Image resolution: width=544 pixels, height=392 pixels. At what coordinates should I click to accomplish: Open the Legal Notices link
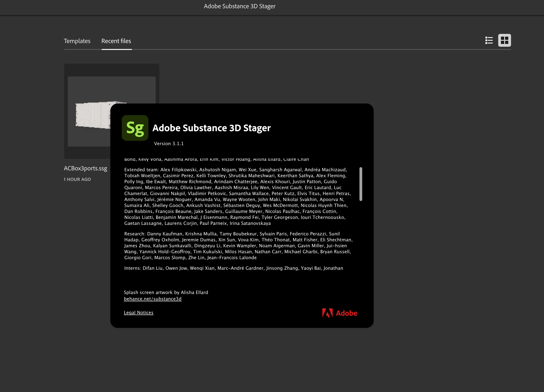coord(138,312)
